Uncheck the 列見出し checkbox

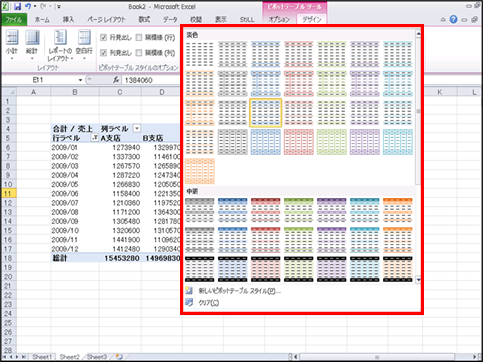pyautogui.click(x=103, y=53)
